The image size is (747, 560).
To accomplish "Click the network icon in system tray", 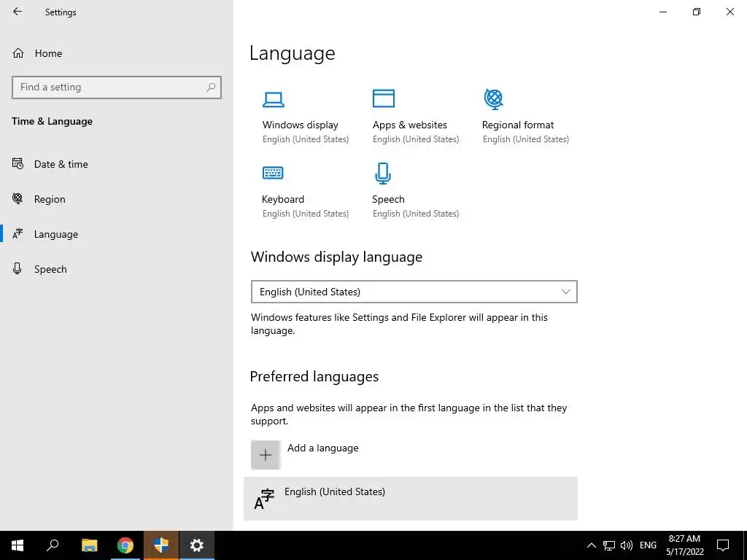I will pos(609,545).
